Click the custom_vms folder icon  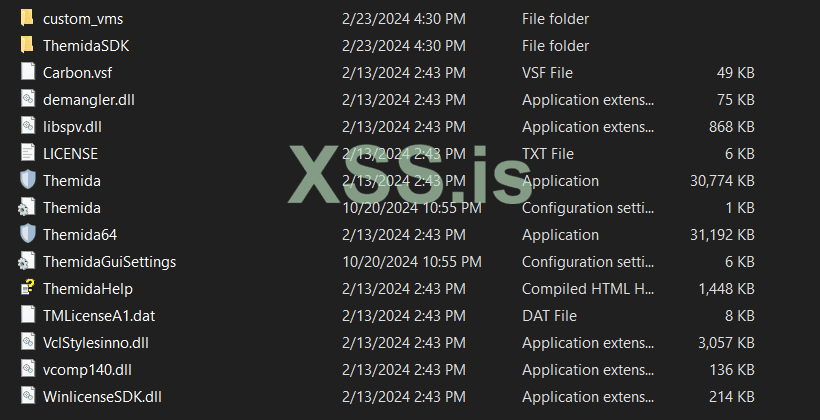pyautogui.click(x=27, y=19)
